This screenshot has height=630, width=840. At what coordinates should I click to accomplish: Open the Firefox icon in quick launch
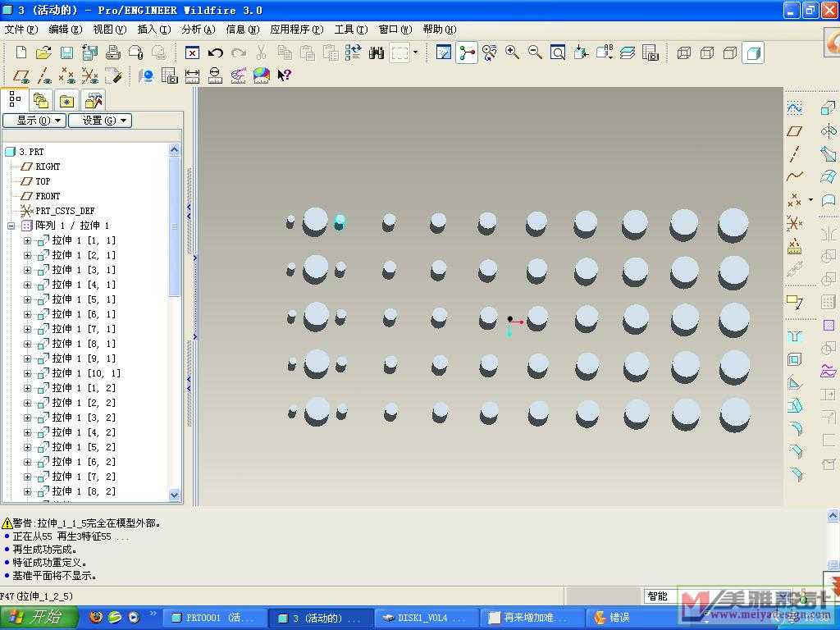[97, 617]
